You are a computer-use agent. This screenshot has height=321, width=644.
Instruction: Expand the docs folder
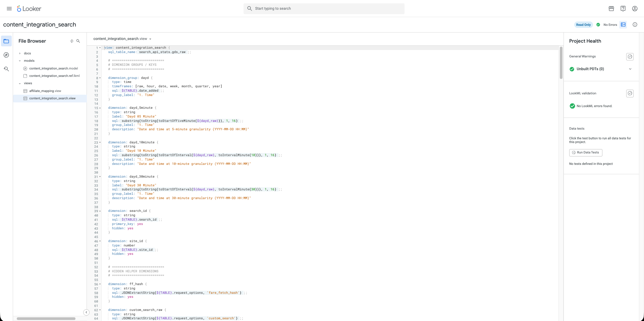20,53
